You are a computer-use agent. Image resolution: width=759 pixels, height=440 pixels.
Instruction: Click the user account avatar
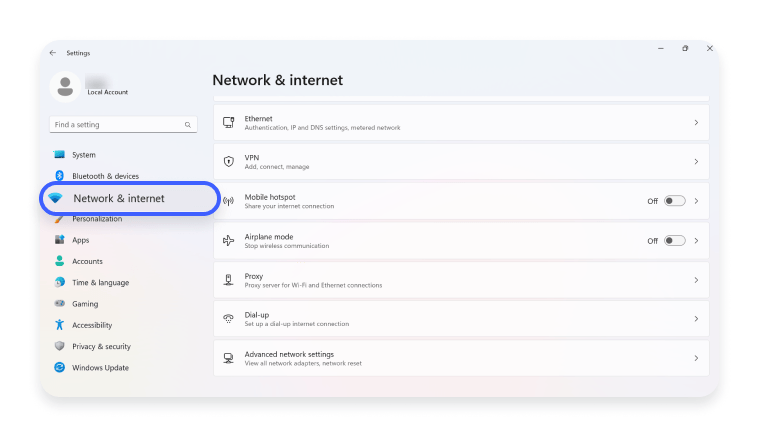tap(65, 87)
